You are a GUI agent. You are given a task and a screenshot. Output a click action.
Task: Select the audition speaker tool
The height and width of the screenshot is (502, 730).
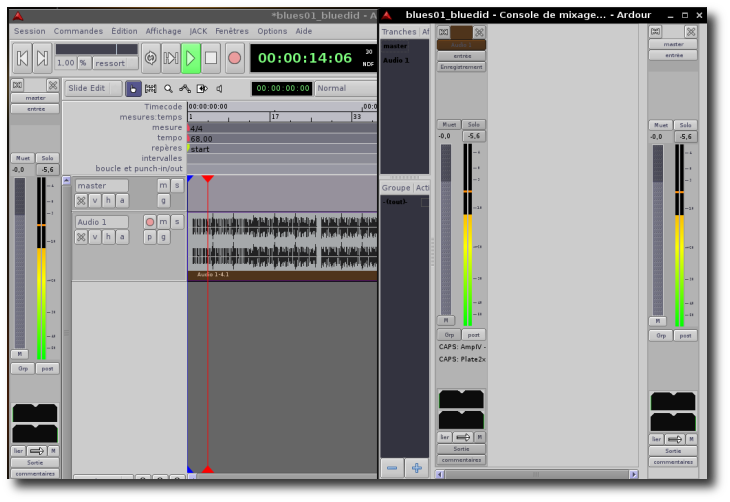click(x=219, y=88)
